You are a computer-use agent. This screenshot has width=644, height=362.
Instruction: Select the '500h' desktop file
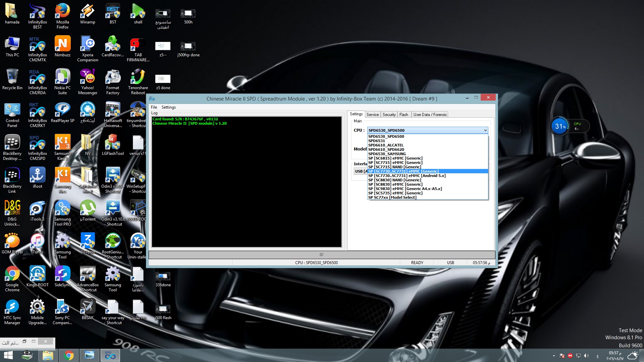coord(188,16)
